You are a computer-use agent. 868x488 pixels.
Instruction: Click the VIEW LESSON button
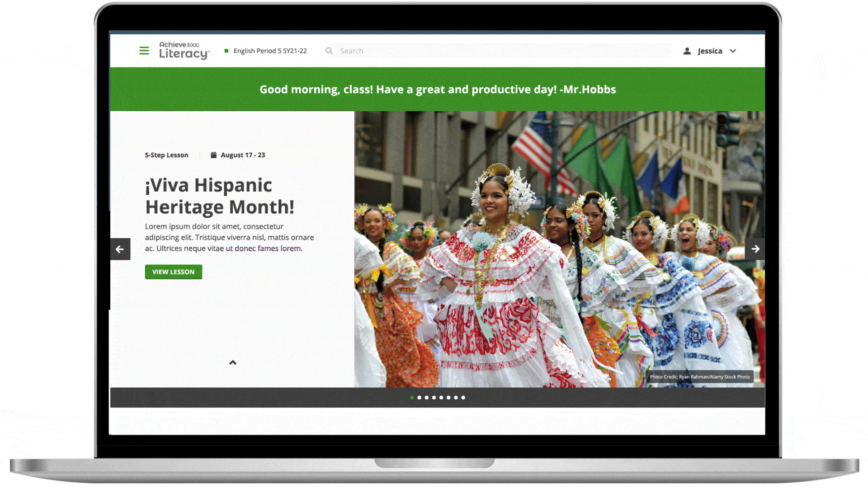[x=173, y=272]
